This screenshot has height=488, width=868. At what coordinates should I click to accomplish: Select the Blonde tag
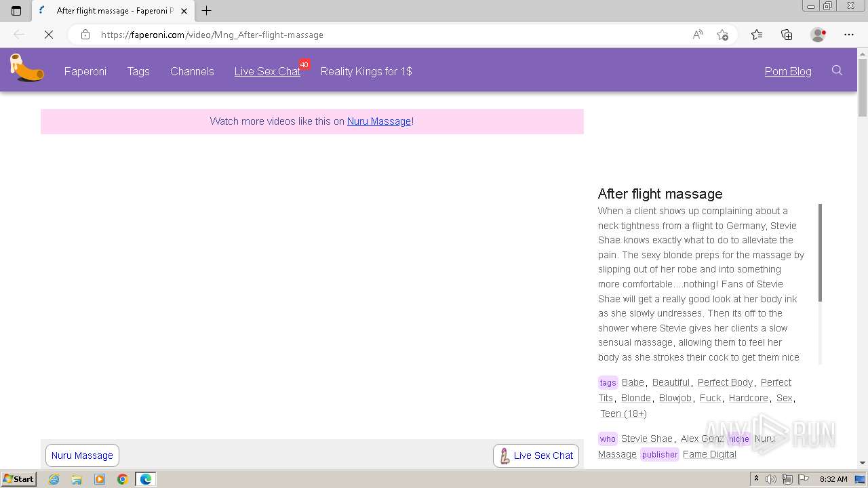[636, 398]
